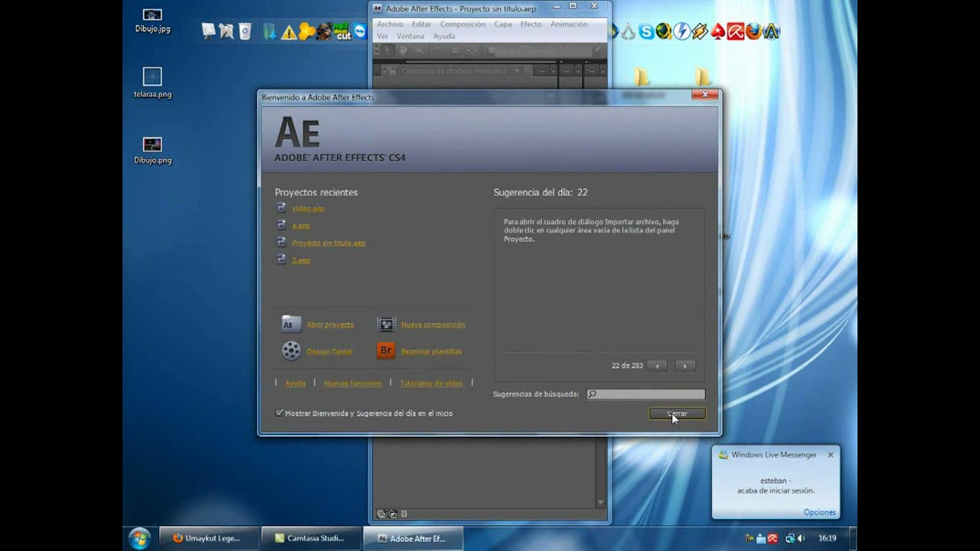Click the Tutoriales de vídeo link
Screen dimensions: 980x551
coord(431,383)
